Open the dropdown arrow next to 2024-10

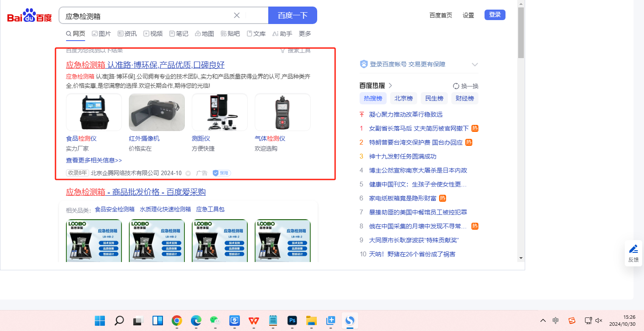(188, 173)
